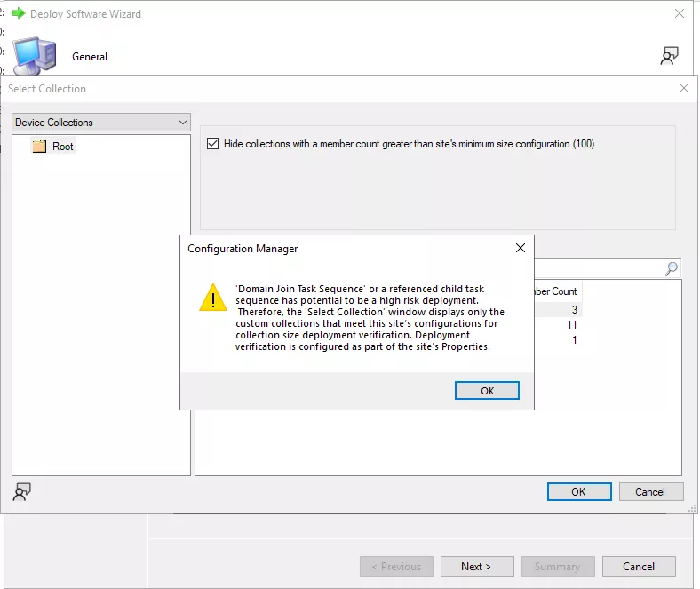Screen dimensions: 700x589
Task: Click feedback icon in Deploy Software Wizard header
Action: coord(669,56)
